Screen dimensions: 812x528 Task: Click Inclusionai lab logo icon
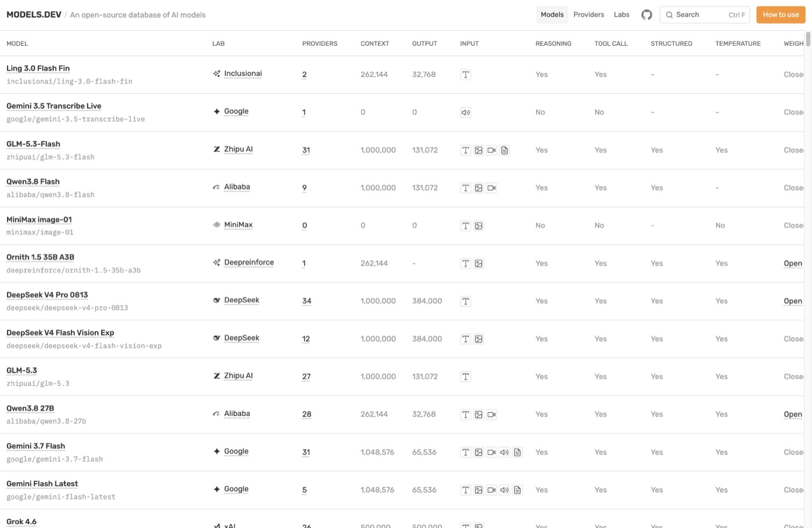tap(216, 74)
